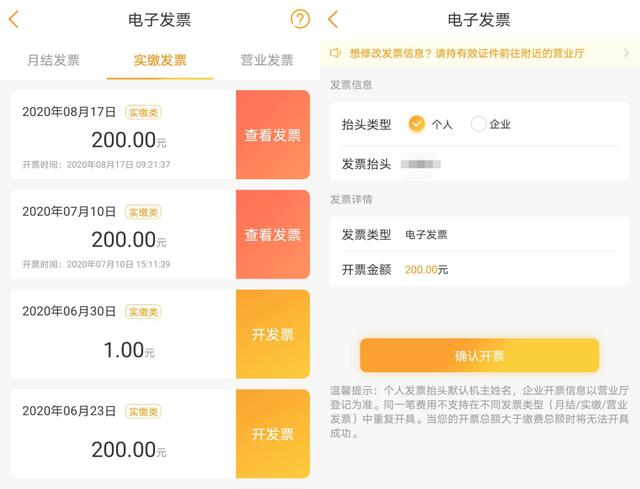
Task: Tap the 开票金额 200.00元 value
Action: pyautogui.click(x=426, y=269)
